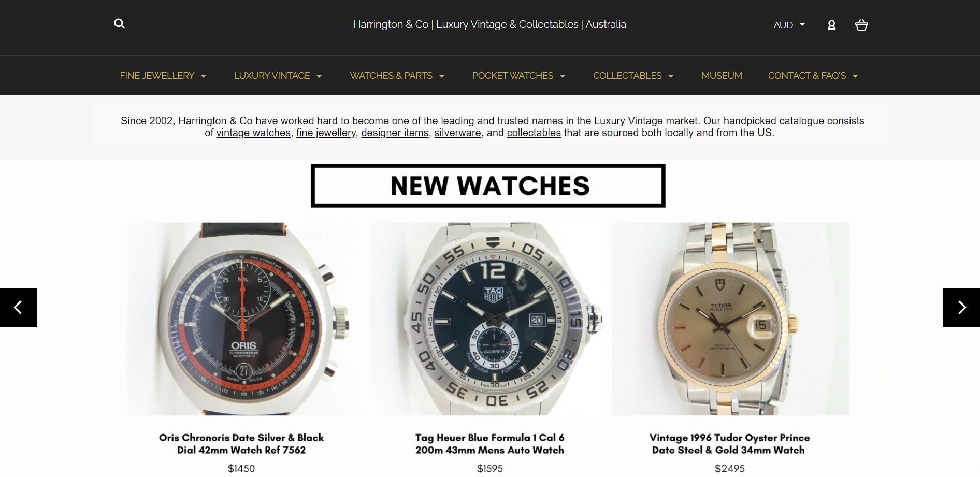Expand the Fine Jewellery menu
The image size is (980, 477).
point(163,76)
